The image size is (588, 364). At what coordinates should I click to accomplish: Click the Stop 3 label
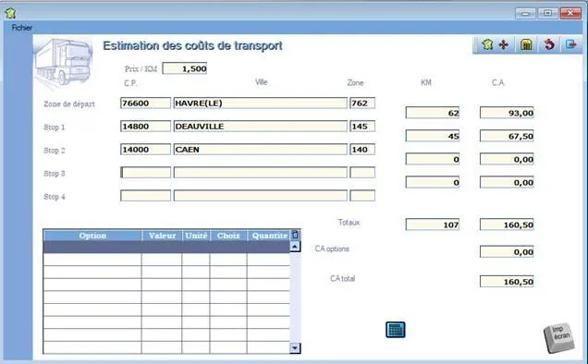point(55,174)
